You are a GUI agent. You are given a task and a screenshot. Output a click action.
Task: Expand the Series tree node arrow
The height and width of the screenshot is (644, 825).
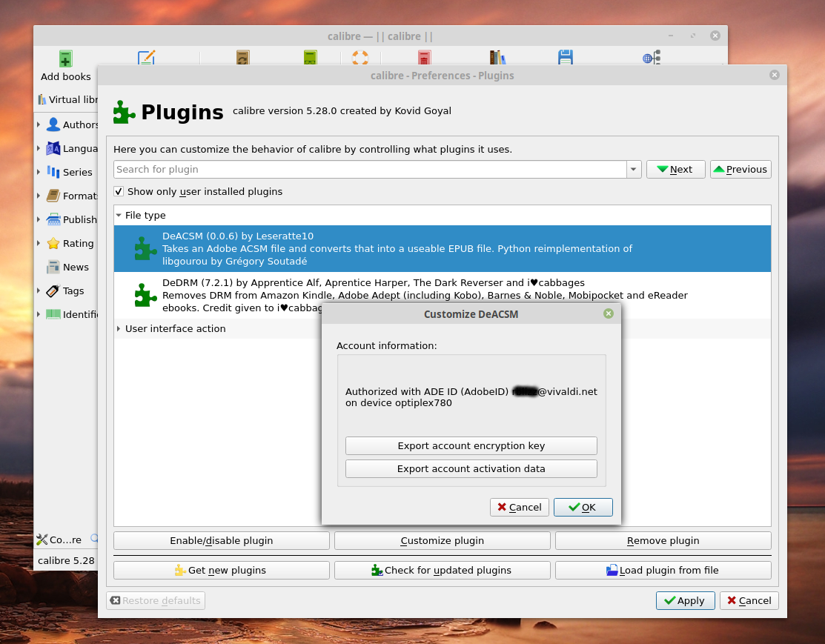point(39,172)
